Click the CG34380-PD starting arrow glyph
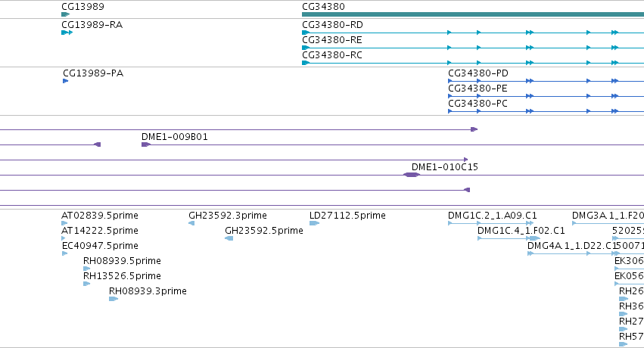This screenshot has height=348, width=644. (450, 81)
